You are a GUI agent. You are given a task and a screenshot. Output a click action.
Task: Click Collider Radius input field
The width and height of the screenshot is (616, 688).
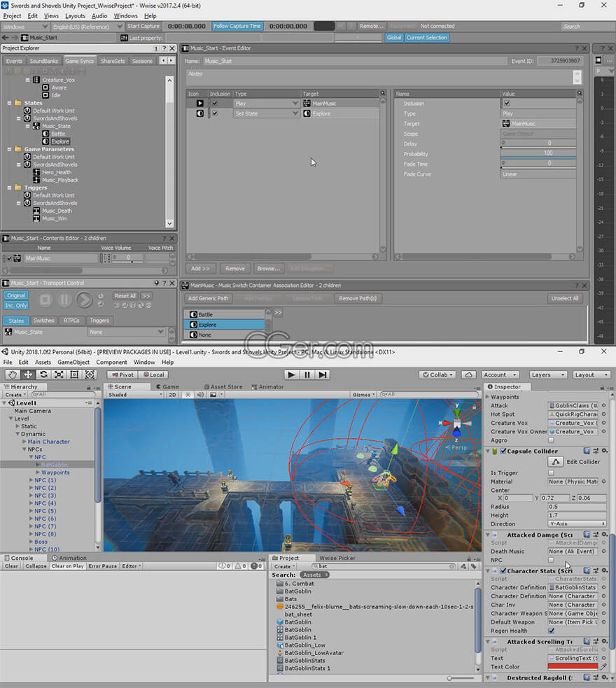coord(577,506)
